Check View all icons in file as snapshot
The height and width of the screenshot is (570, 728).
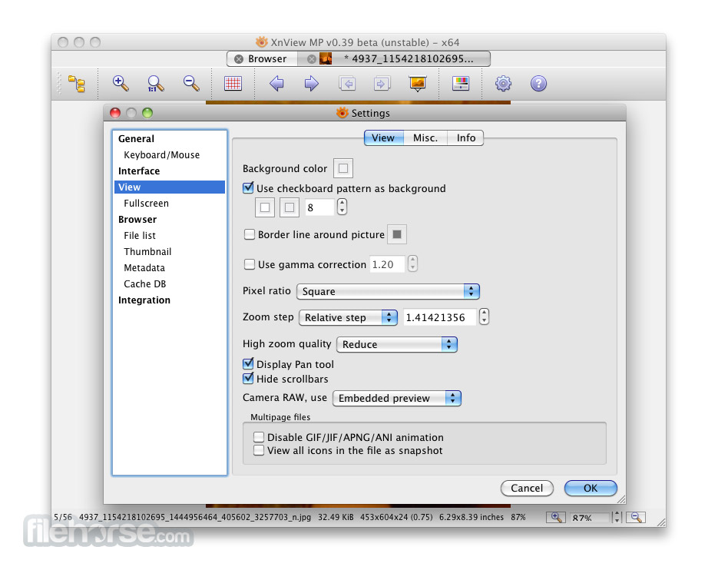point(259,450)
